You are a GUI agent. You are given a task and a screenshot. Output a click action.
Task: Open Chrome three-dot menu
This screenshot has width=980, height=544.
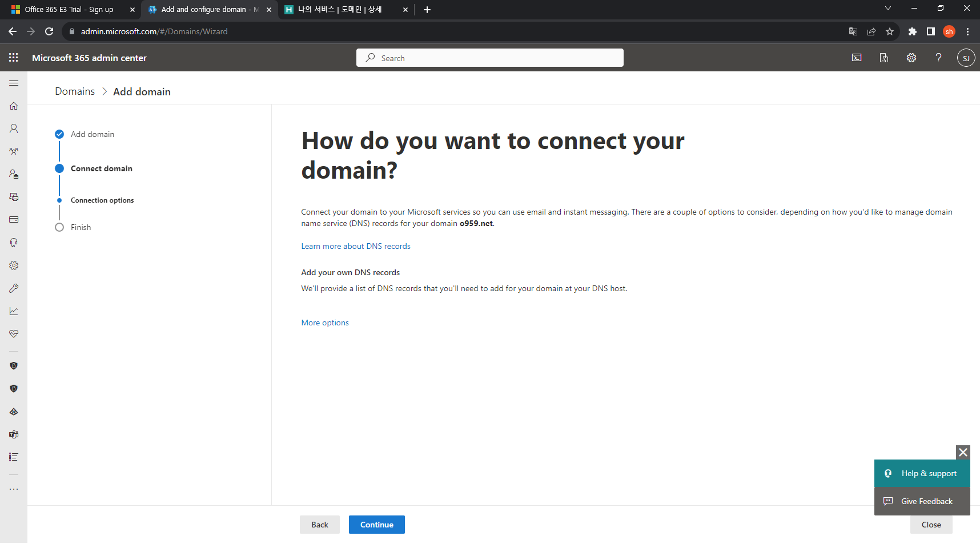pos(967,31)
